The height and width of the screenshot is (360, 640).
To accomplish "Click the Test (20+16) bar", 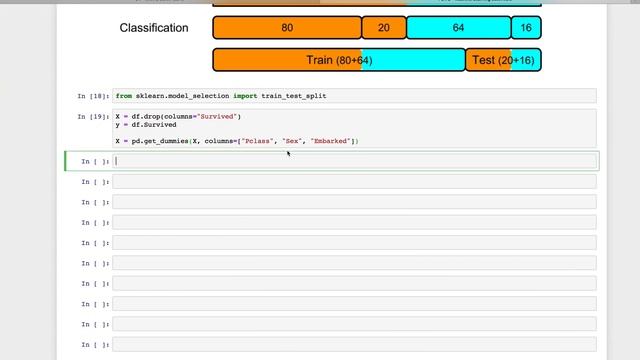I will coord(503,60).
